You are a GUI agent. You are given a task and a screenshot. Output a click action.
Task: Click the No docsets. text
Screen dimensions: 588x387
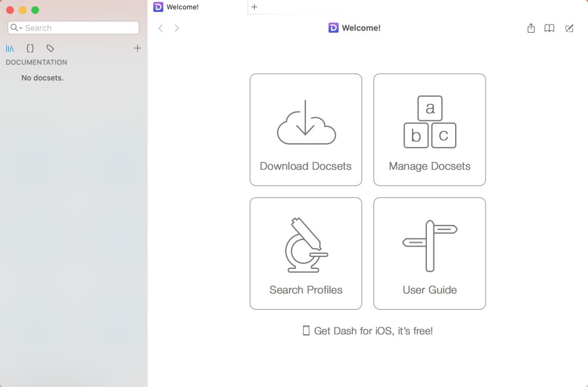[x=42, y=78]
